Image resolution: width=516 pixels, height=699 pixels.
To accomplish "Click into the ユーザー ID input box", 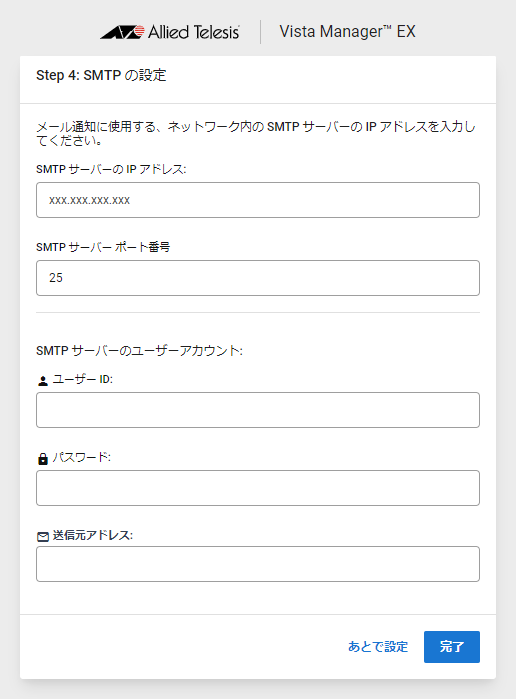I will pos(258,410).
